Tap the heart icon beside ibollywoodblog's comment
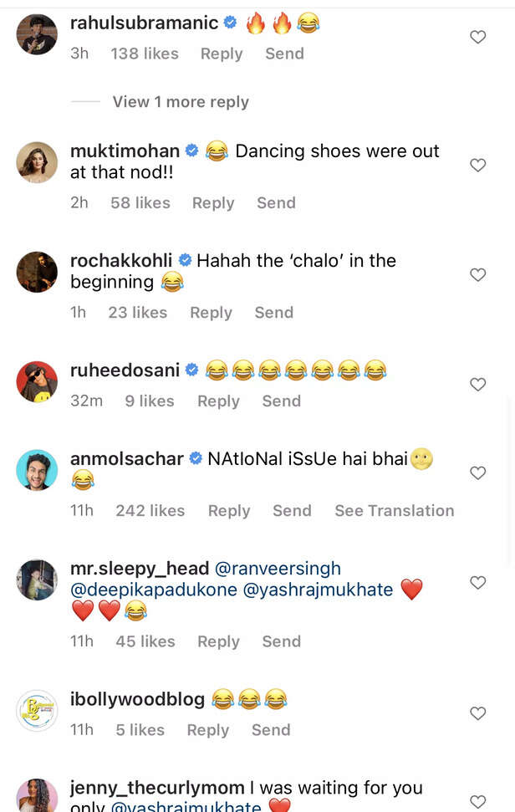515x812 pixels. [478, 713]
